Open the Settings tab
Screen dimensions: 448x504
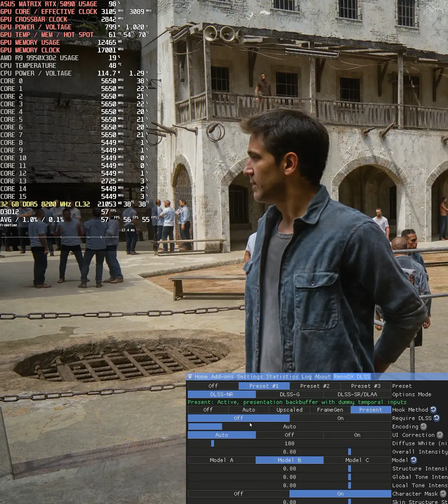[250, 377]
